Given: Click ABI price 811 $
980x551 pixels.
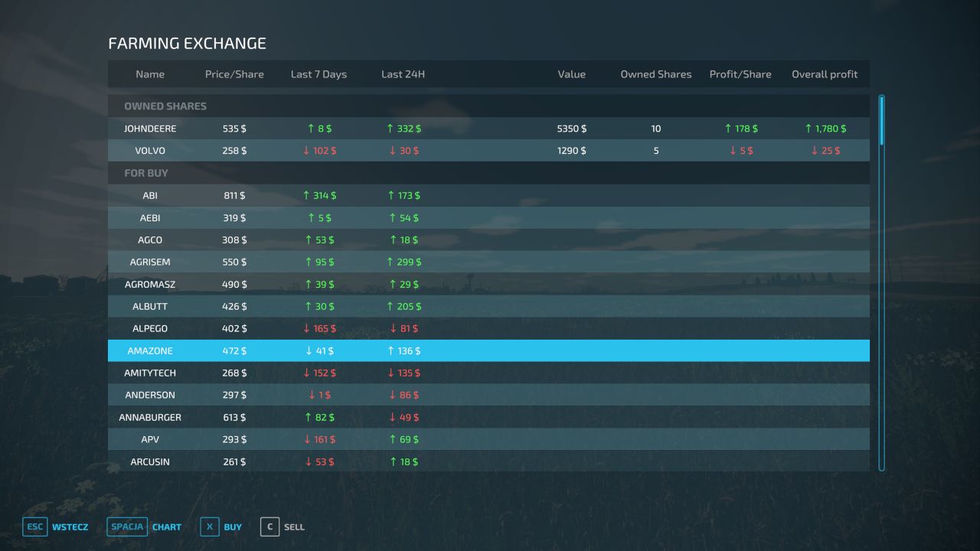Looking at the screenshot, I should pyautogui.click(x=234, y=195).
